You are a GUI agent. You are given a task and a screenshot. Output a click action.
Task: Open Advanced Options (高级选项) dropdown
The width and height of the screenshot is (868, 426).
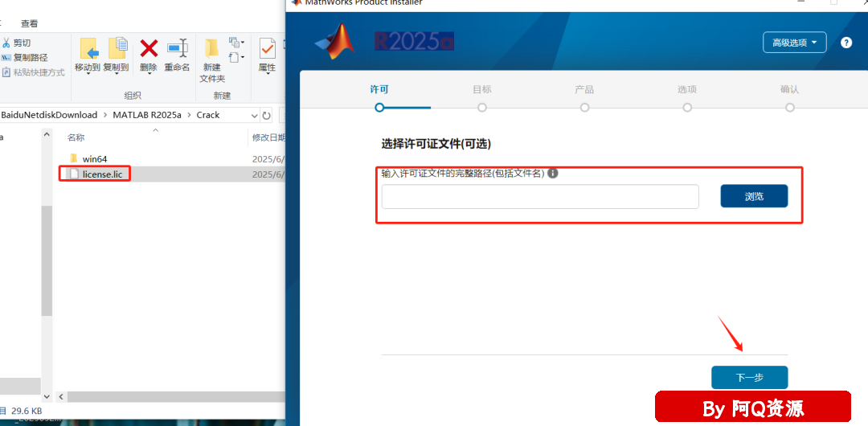tap(794, 43)
